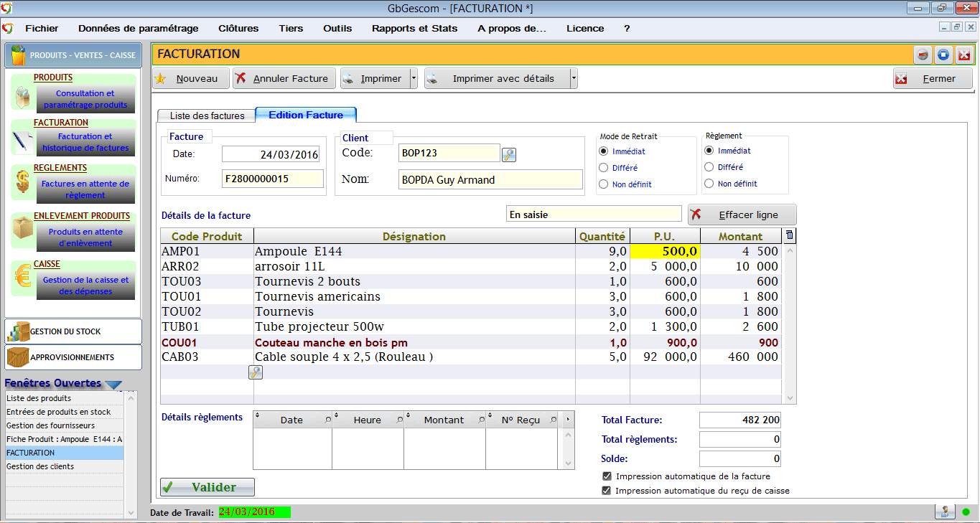The width and height of the screenshot is (980, 523).
Task: Open Règlements factures en attente icon
Action: click(x=23, y=185)
